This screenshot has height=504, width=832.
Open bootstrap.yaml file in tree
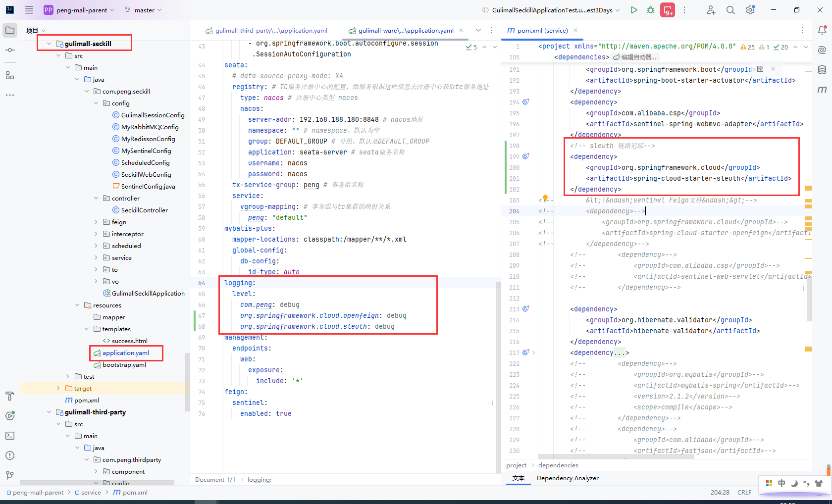[x=124, y=364]
